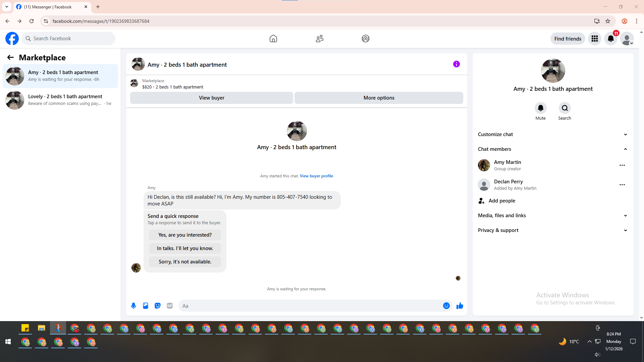
Task: Expand Media, files and links section
Action: pos(552,216)
